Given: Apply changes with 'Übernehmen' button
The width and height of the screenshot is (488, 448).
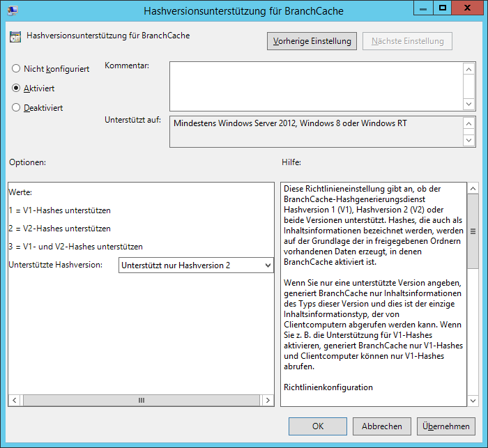Looking at the screenshot, I should 446,426.
